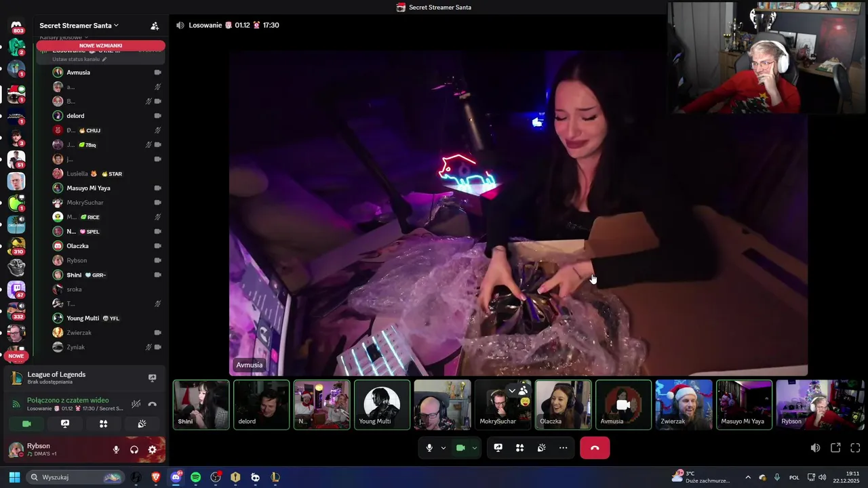Open the weather widget showing 3°C
Image resolution: width=868 pixels, height=488 pixels.
pyautogui.click(x=701, y=477)
